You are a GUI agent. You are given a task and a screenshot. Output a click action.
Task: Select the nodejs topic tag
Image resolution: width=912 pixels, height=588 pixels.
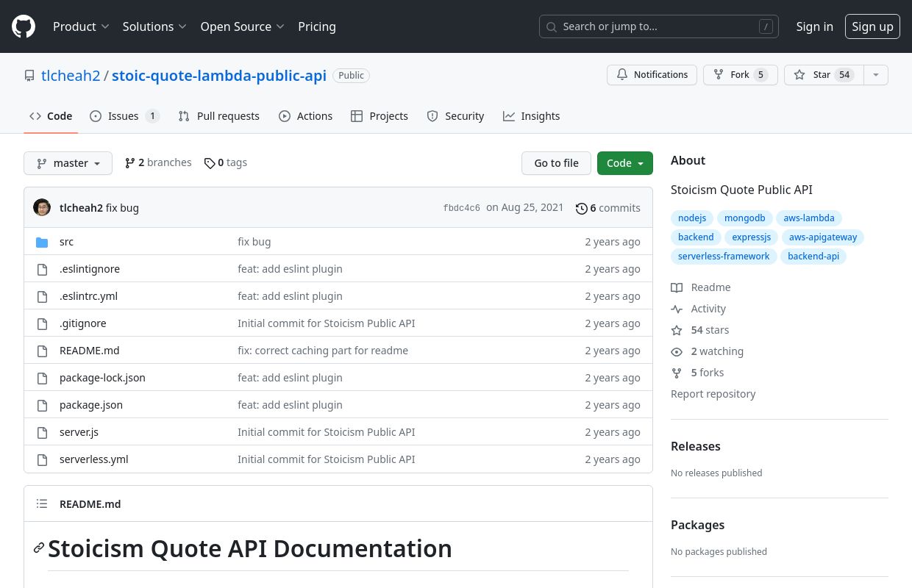click(692, 218)
